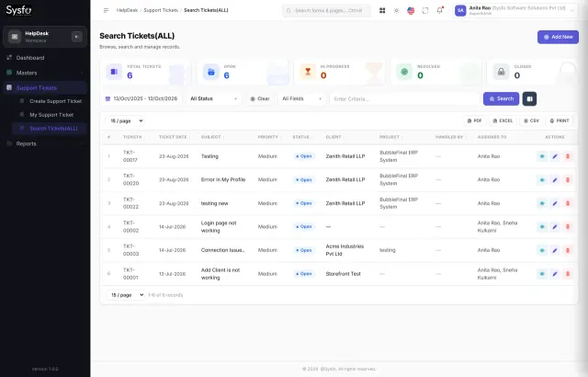
Task: Open Support Tickets breadcrumb link
Action: click(161, 10)
